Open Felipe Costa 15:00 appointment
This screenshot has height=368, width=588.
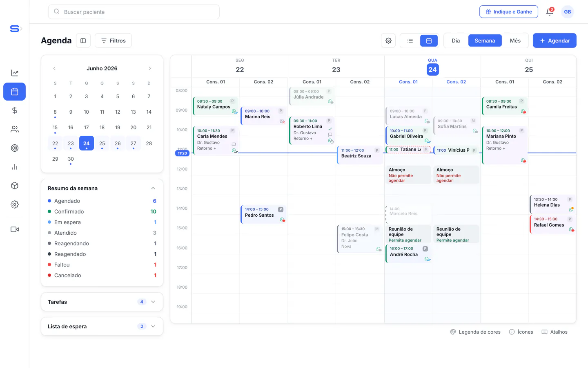click(x=360, y=239)
